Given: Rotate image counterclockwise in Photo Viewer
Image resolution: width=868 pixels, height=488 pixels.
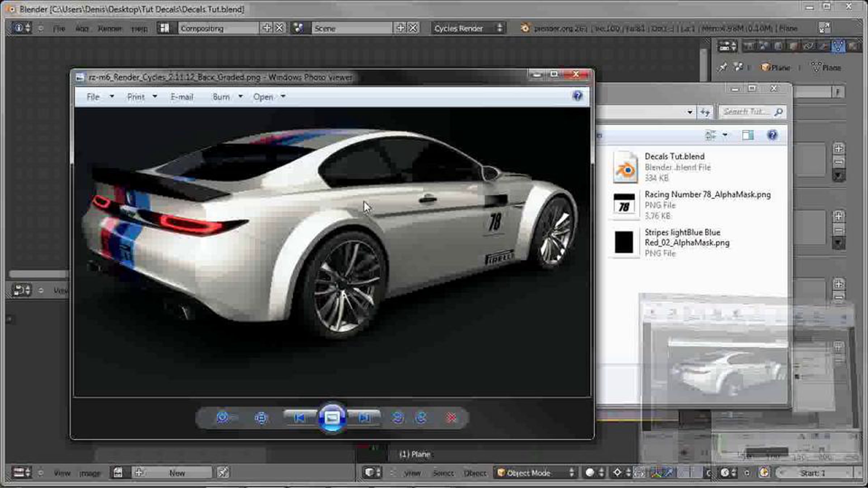Looking at the screenshot, I should point(398,418).
